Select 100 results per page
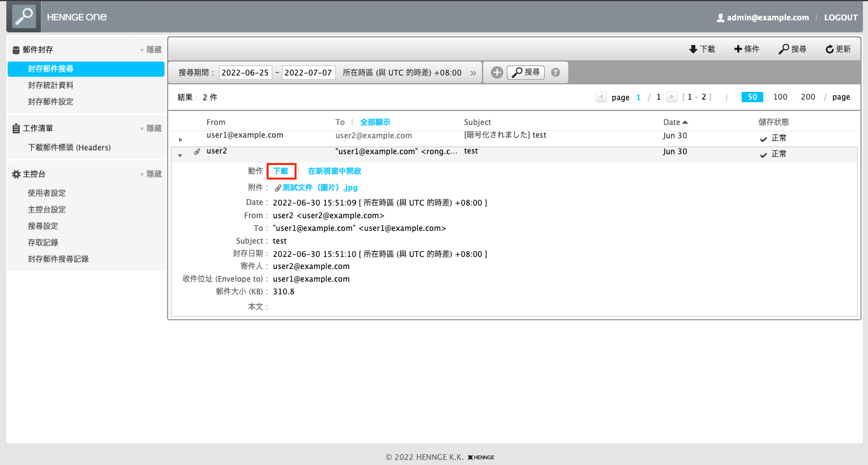The height and width of the screenshot is (465, 868). coord(780,97)
